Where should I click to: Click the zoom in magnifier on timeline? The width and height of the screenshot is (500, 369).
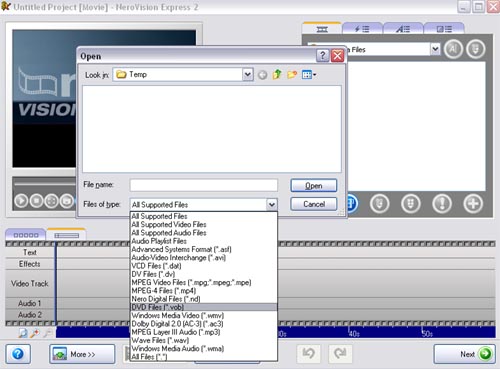click(35, 333)
